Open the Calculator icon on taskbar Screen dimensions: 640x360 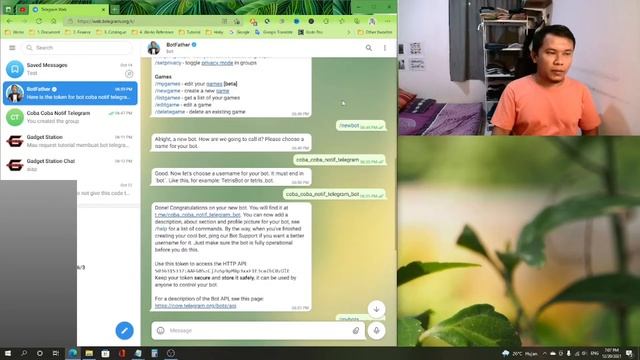point(154,353)
